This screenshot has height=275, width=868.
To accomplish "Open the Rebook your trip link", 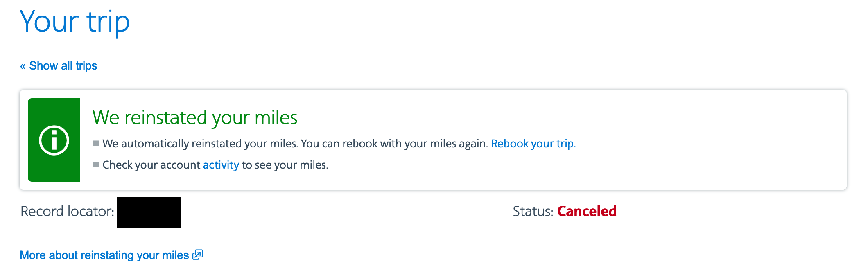I will coord(533,144).
